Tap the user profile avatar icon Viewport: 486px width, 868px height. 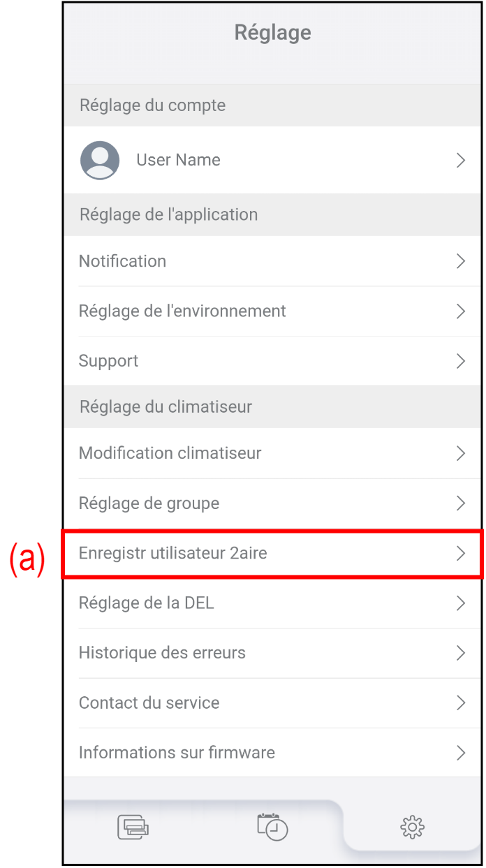click(x=100, y=160)
